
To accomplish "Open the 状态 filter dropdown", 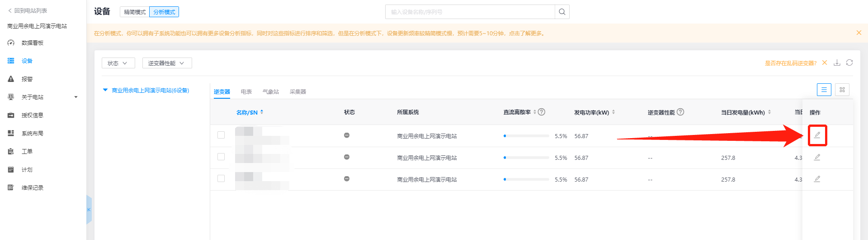I will pos(118,63).
